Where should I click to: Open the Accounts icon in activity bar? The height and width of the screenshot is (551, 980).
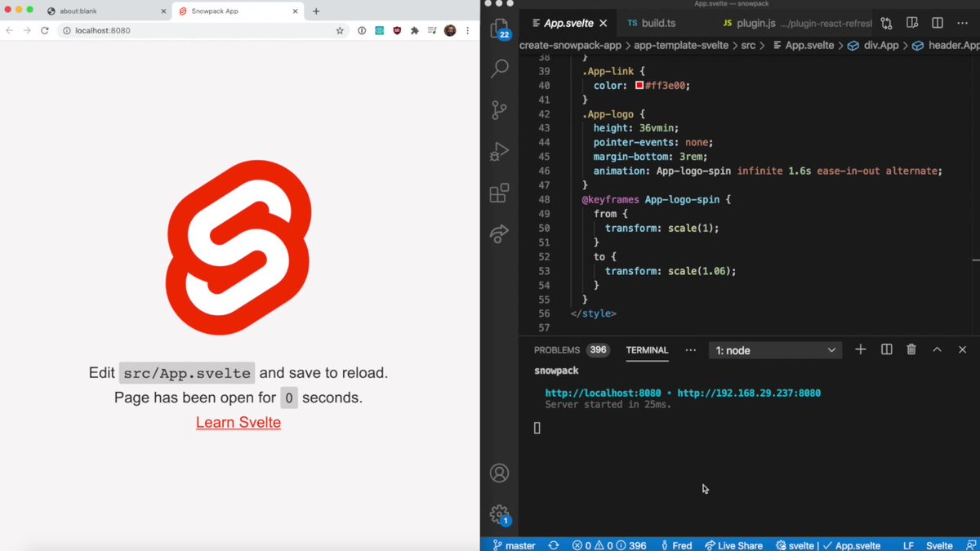499,473
